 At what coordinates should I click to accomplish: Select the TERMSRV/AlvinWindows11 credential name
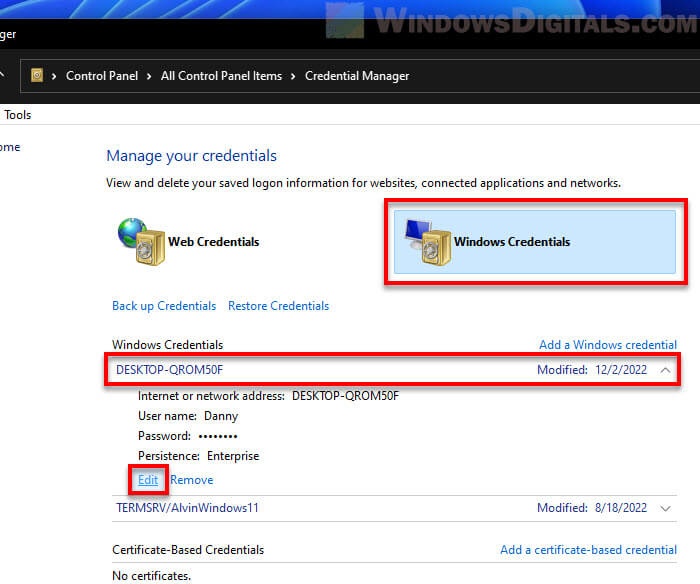[x=187, y=508]
